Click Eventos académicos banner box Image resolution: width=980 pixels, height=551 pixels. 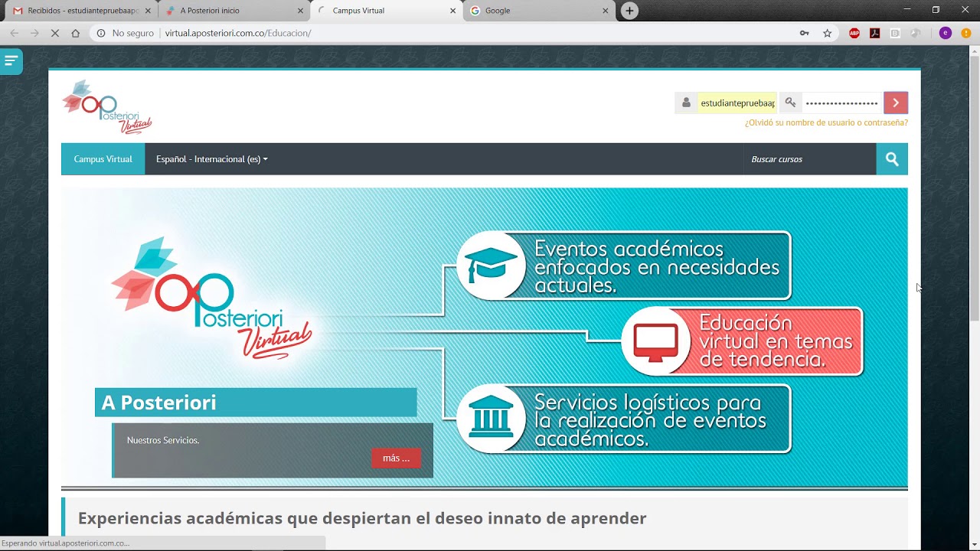[625, 266]
